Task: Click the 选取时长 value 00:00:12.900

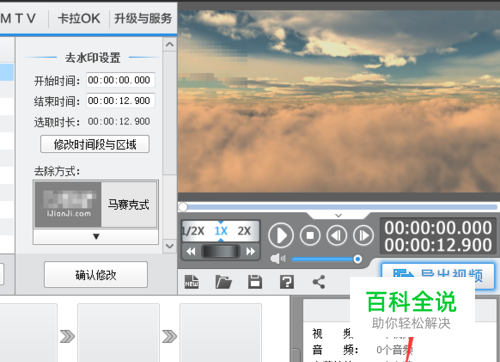Action: pos(119,121)
